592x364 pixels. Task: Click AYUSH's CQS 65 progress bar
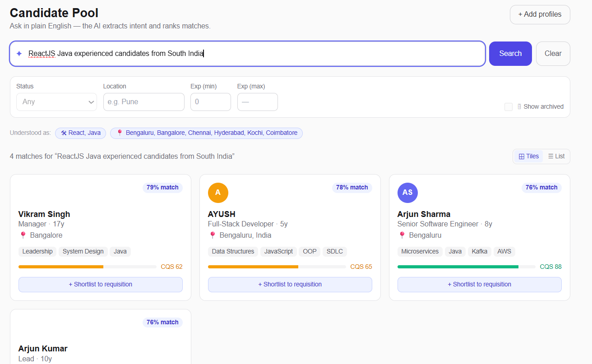tap(277, 267)
